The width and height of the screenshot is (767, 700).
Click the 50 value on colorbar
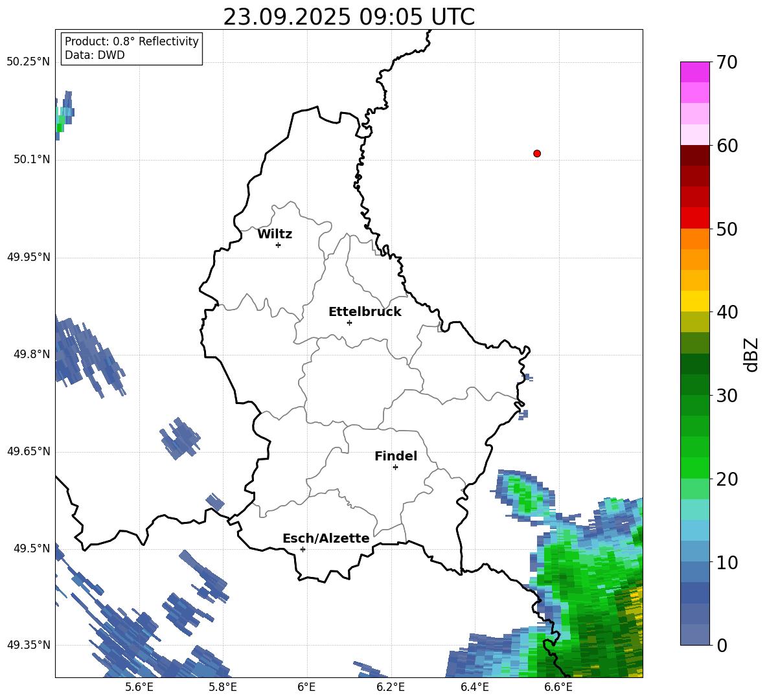pos(727,229)
